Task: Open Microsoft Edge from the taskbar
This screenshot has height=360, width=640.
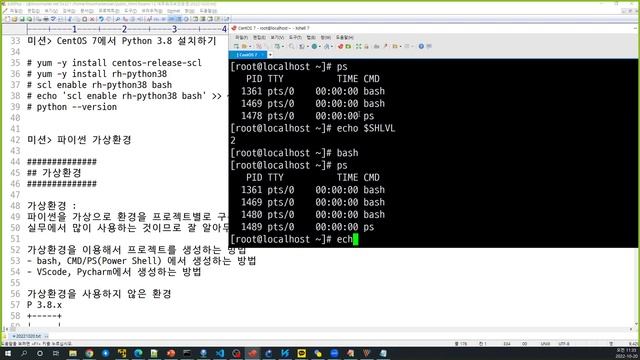Action: 138,353
